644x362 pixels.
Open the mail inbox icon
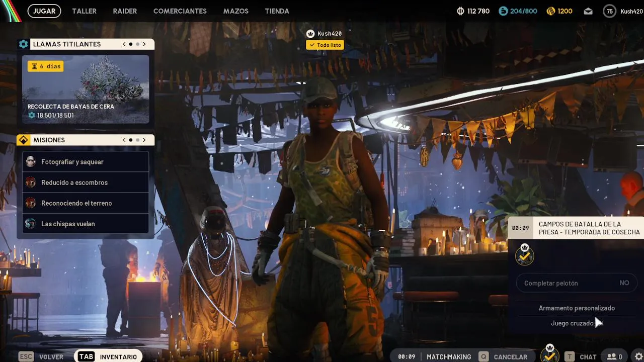click(588, 11)
